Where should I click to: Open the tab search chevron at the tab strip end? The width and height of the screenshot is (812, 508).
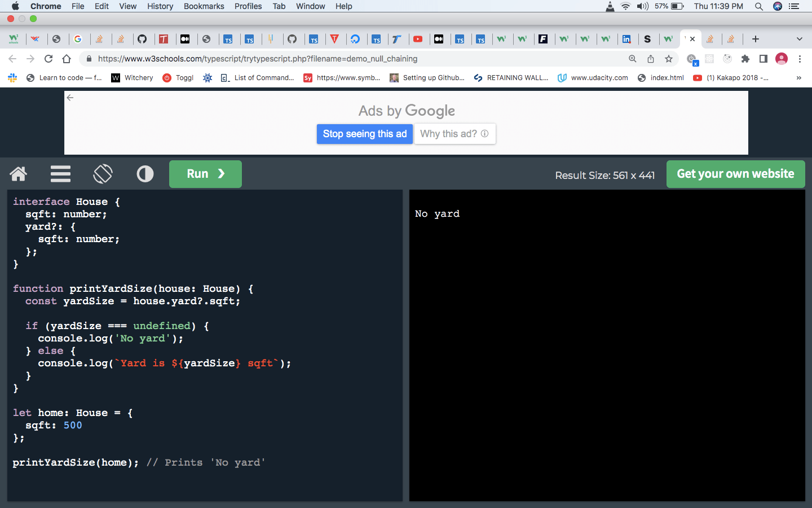[799, 39]
